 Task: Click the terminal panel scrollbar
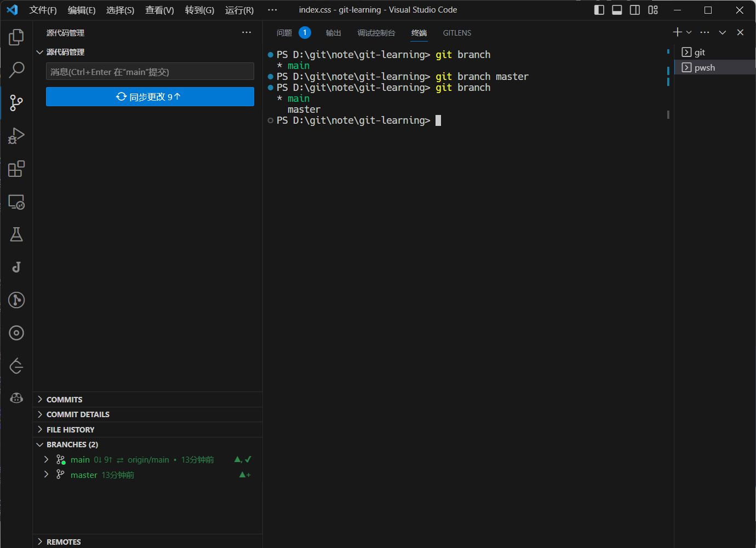pos(668,114)
